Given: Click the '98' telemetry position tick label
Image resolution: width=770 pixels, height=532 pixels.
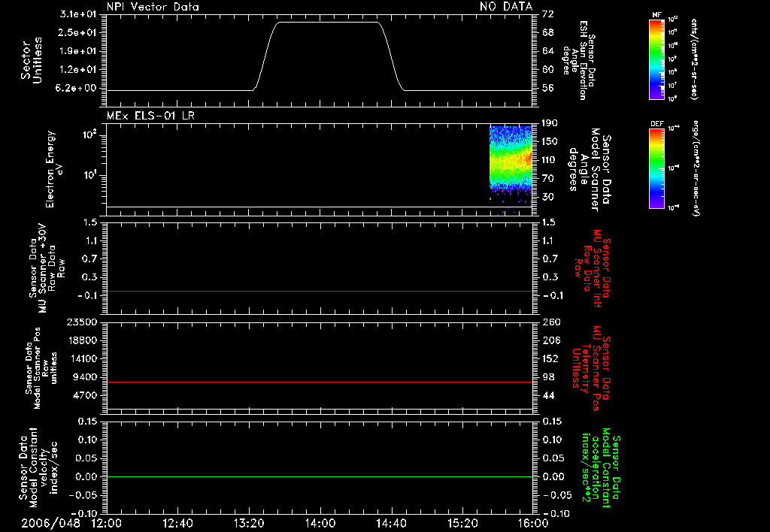Looking at the screenshot, I should 548,377.
